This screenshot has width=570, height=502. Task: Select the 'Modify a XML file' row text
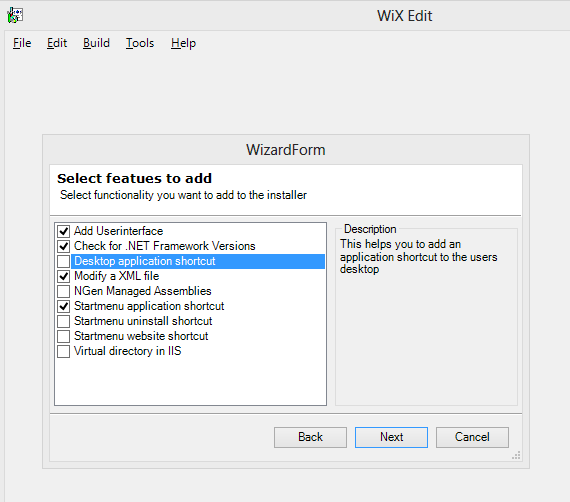coord(117,276)
